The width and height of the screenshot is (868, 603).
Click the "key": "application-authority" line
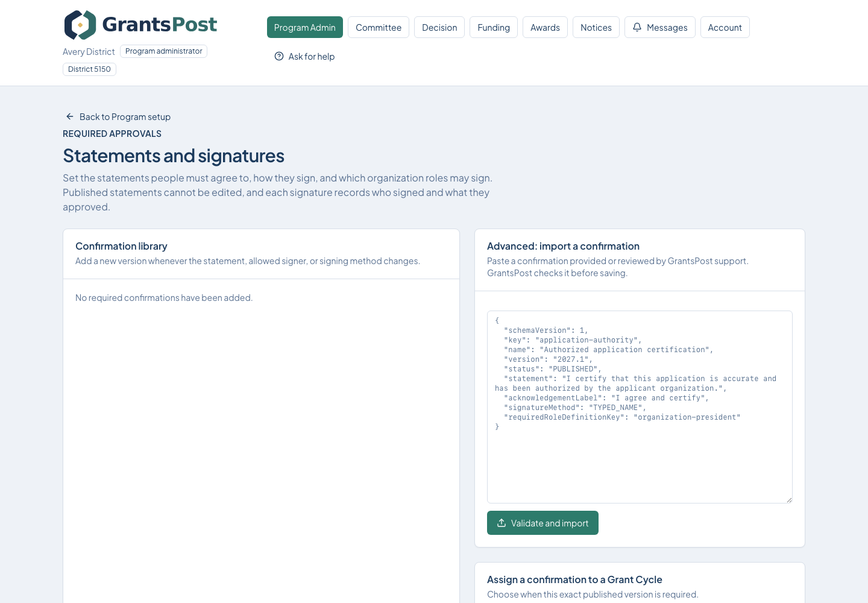pyautogui.click(x=573, y=340)
